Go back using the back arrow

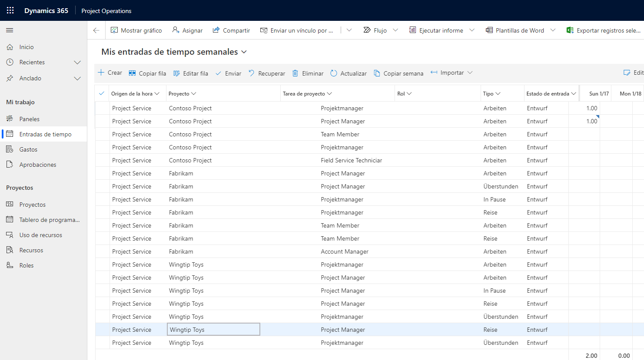(96, 30)
